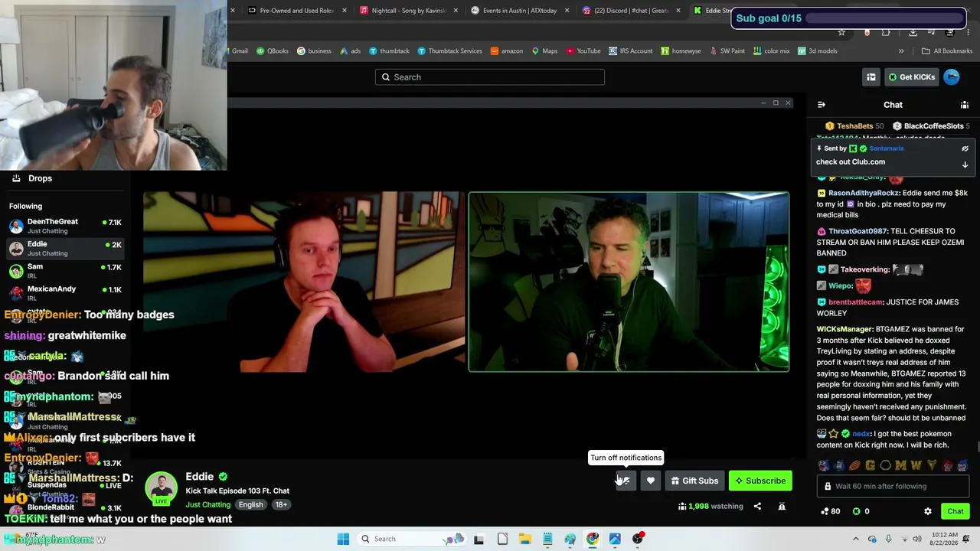Screen dimensions: 980x551
Task: Open the Maps bookmark
Action: coord(544,51)
